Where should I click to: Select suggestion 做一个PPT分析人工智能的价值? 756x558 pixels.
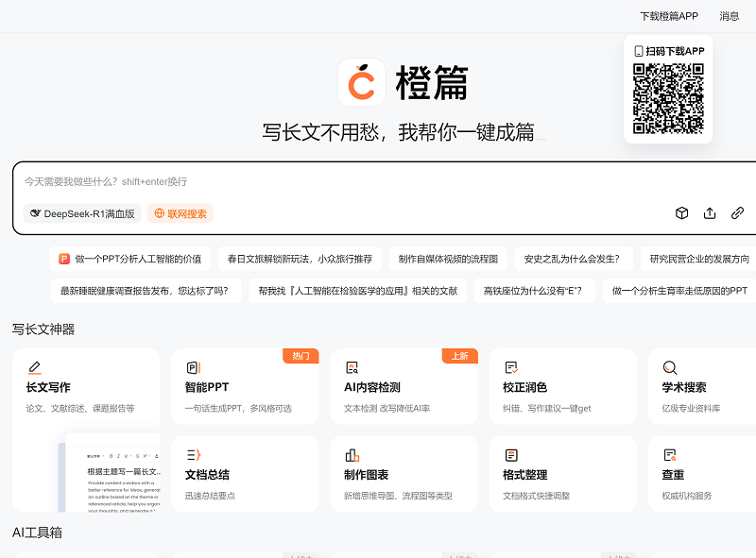point(130,260)
